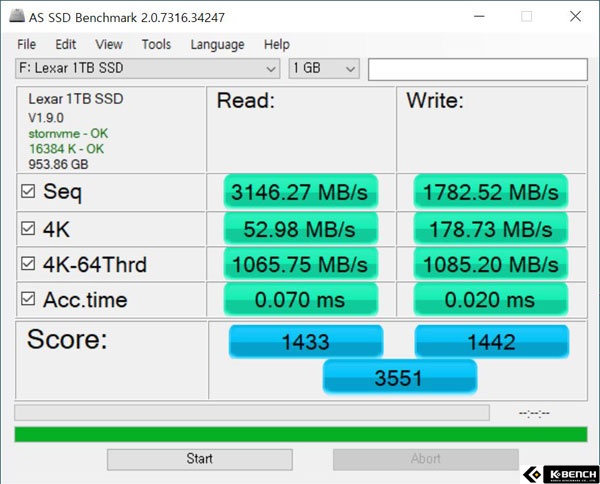600x484 pixels.
Task: Expand the 1 GB test size dropdown
Action: pyautogui.click(x=324, y=68)
